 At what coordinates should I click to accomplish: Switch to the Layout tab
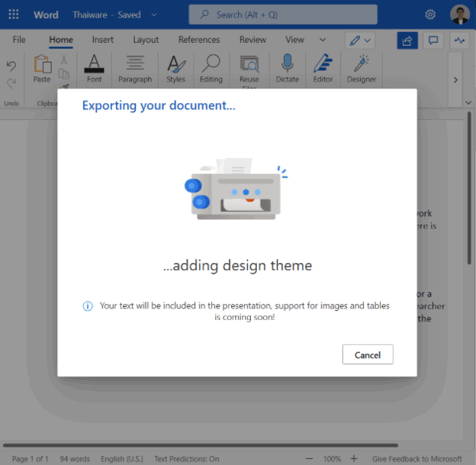tap(146, 40)
